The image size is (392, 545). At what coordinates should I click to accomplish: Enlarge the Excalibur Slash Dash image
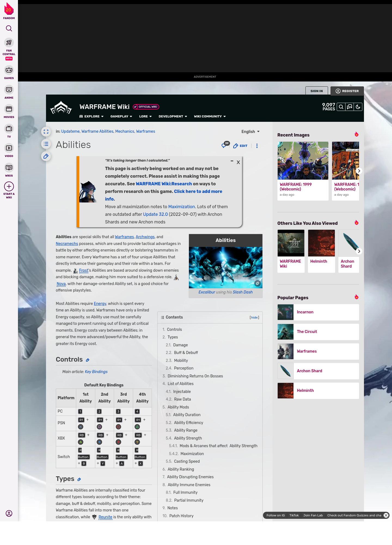click(258, 283)
